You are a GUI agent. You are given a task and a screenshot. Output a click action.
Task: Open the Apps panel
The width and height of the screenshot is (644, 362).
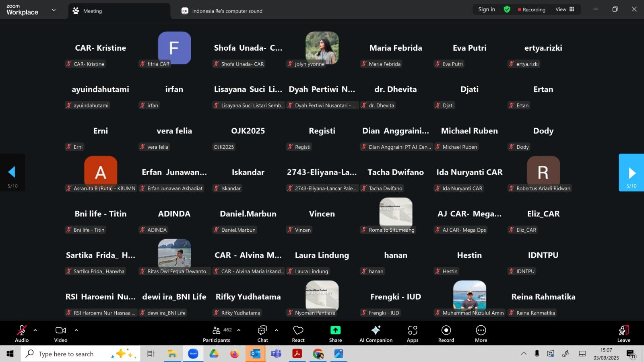[413, 333]
